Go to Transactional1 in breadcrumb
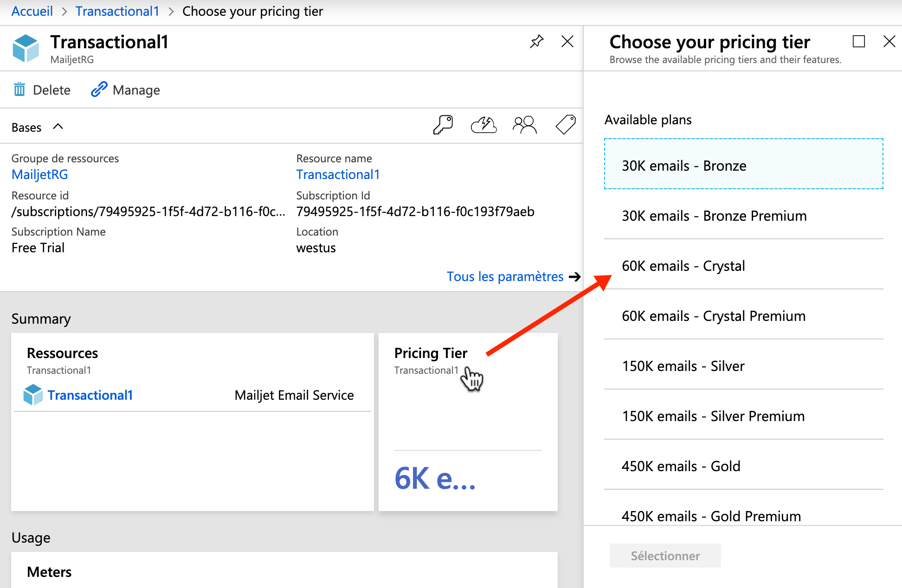This screenshot has height=588, width=902. click(x=117, y=11)
